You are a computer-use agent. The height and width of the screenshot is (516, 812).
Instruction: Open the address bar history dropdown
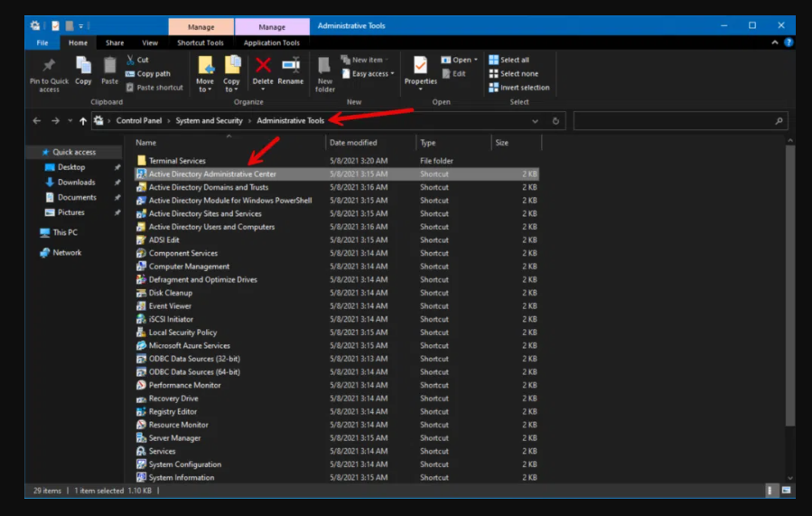pyautogui.click(x=536, y=121)
